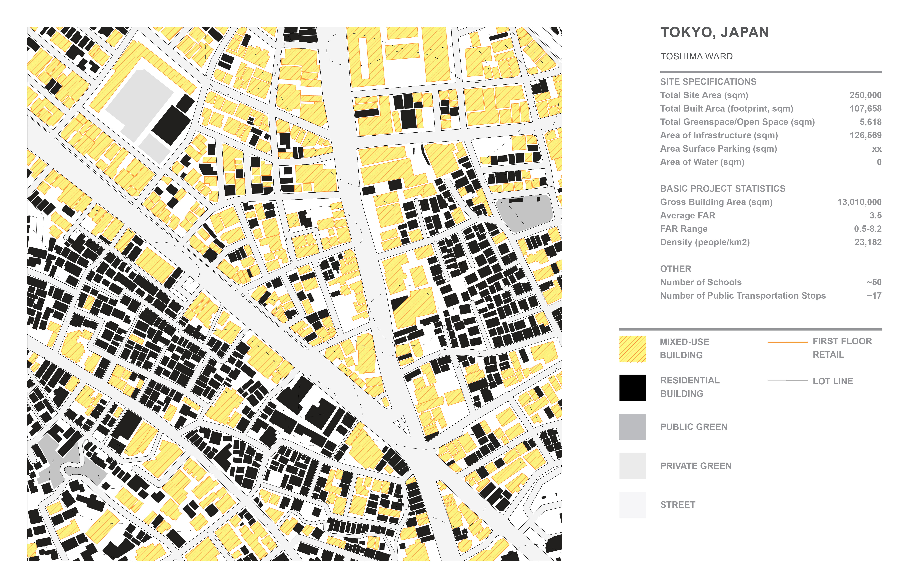The width and height of the screenshot is (909, 588).
Task: Click the FIRST FLOOR RETAIL legend label
Action: (842, 348)
